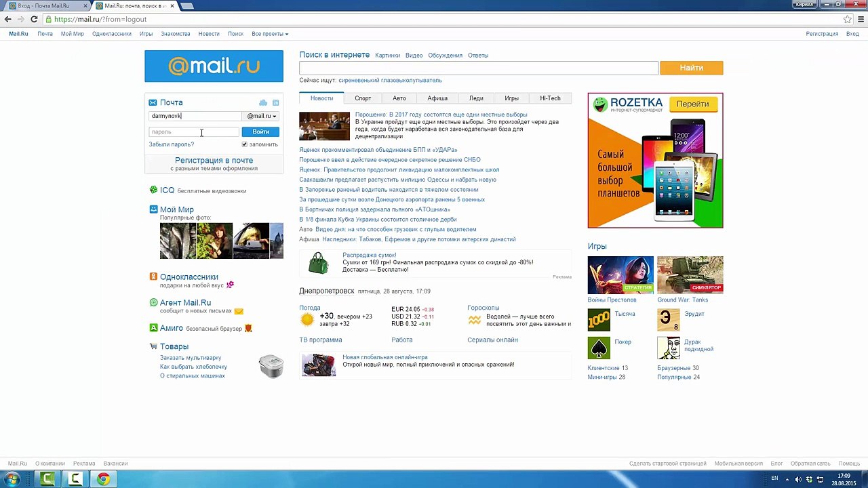The image size is (868, 488).
Task: Click the Найти search button
Action: click(691, 68)
